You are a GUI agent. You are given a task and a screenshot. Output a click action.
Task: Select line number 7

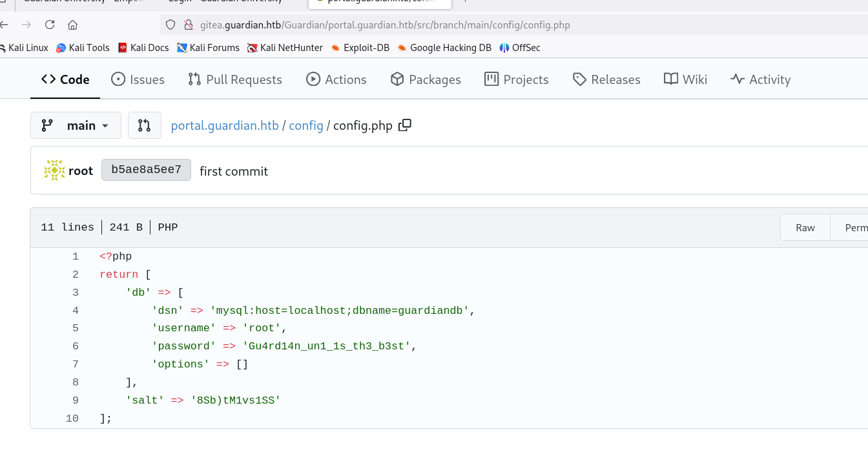pyautogui.click(x=76, y=364)
